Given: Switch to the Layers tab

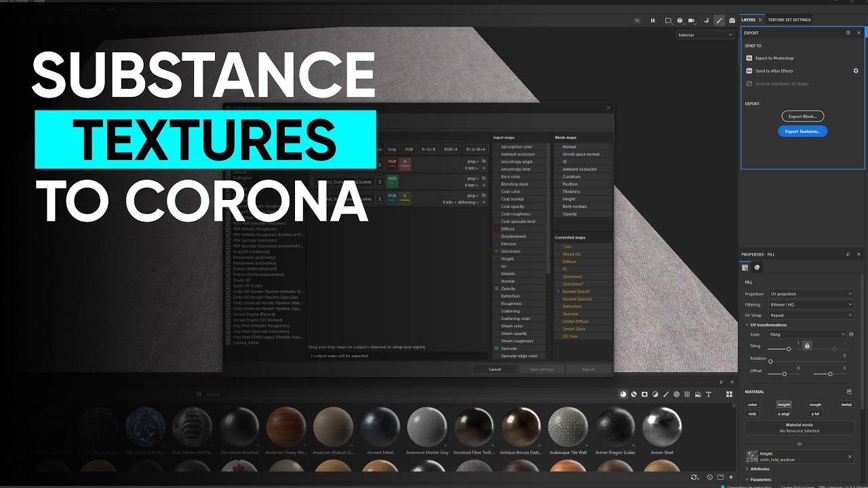Looking at the screenshot, I should click(748, 20).
